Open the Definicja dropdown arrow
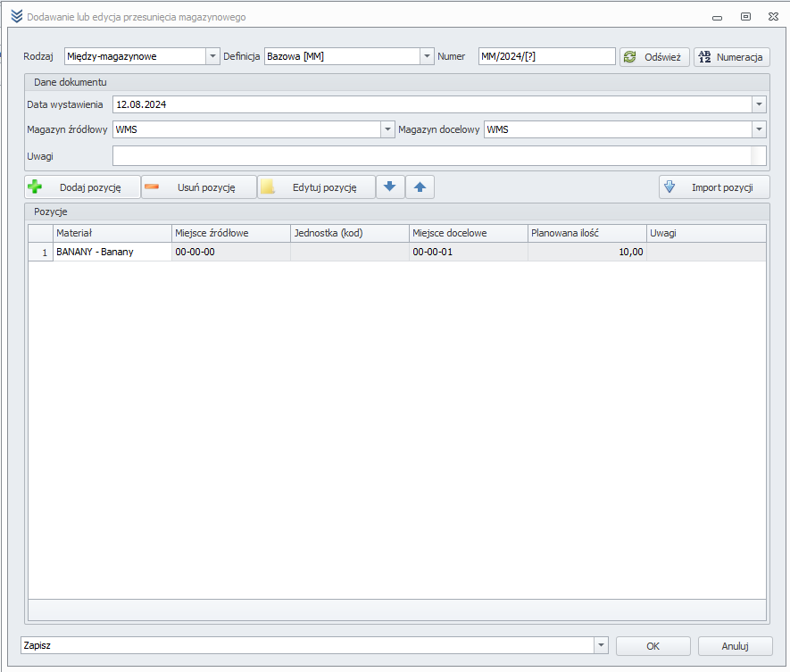Viewport: 790px width, 672px height. point(427,56)
